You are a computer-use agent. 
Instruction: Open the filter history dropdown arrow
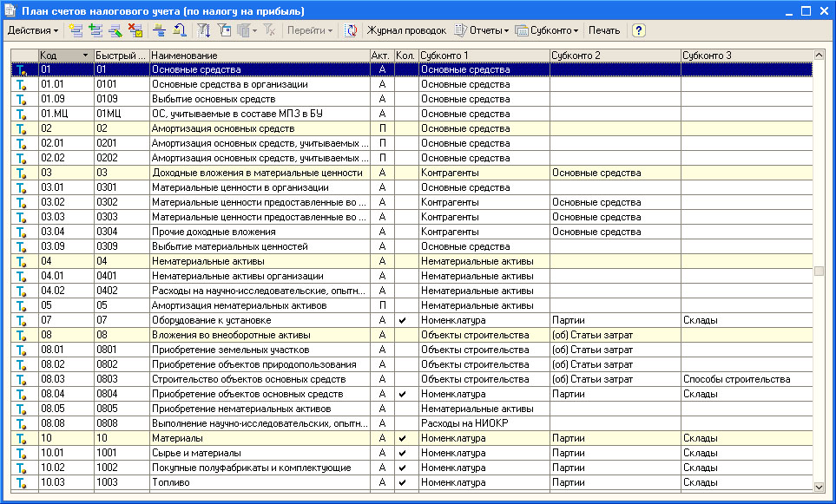[x=254, y=30]
